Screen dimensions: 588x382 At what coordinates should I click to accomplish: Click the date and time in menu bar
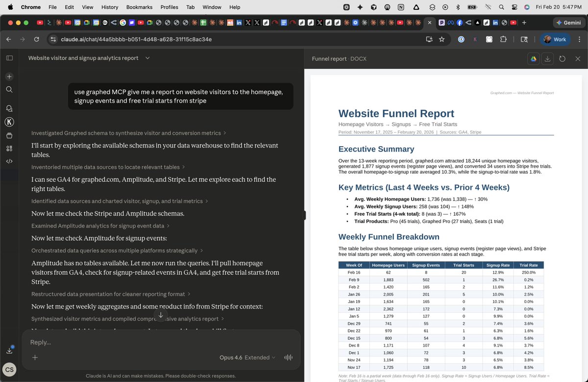(559, 7)
